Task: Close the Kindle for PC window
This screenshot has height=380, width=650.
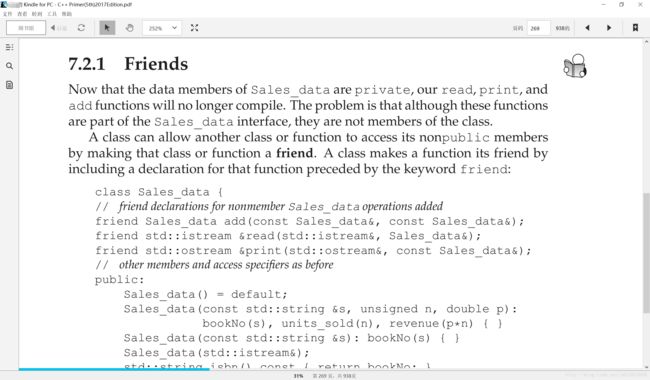Action: click(x=640, y=5)
